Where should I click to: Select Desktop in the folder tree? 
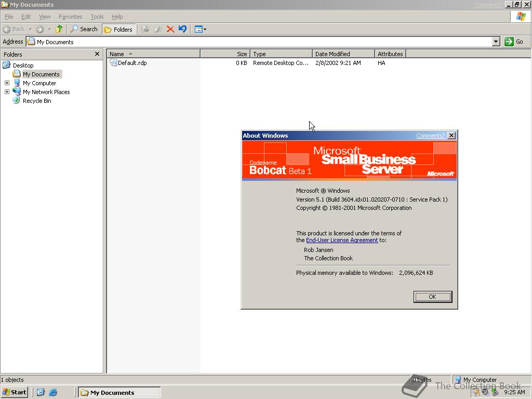[23, 65]
